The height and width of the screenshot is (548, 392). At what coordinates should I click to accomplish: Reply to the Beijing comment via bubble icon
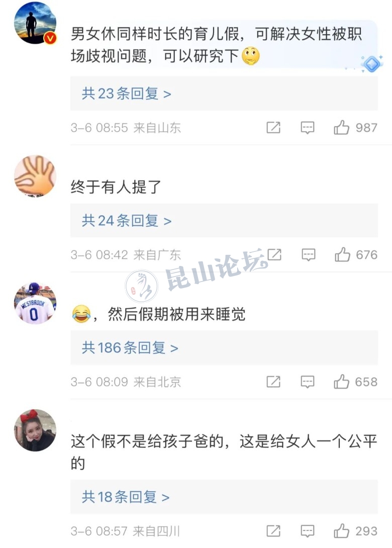(x=308, y=382)
